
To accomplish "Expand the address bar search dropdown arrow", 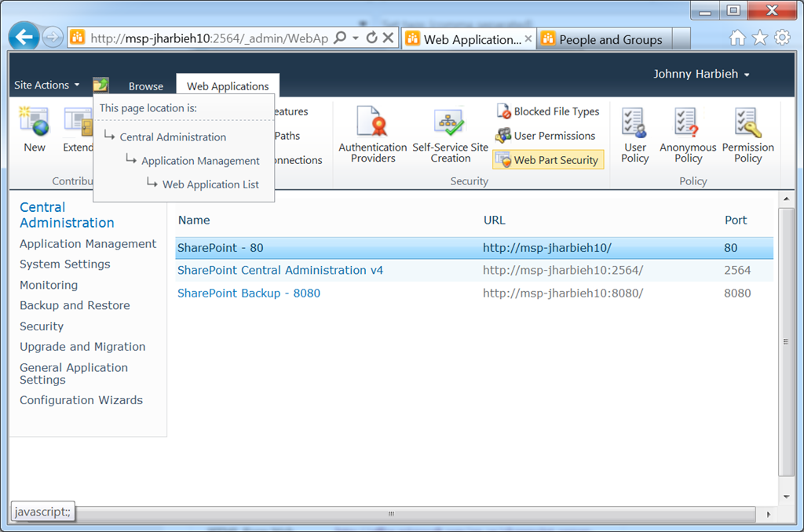I will [355, 38].
